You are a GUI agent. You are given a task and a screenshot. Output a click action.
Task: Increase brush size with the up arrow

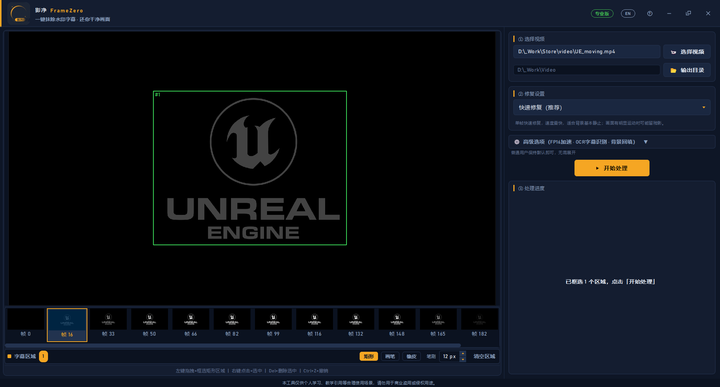coord(462,353)
